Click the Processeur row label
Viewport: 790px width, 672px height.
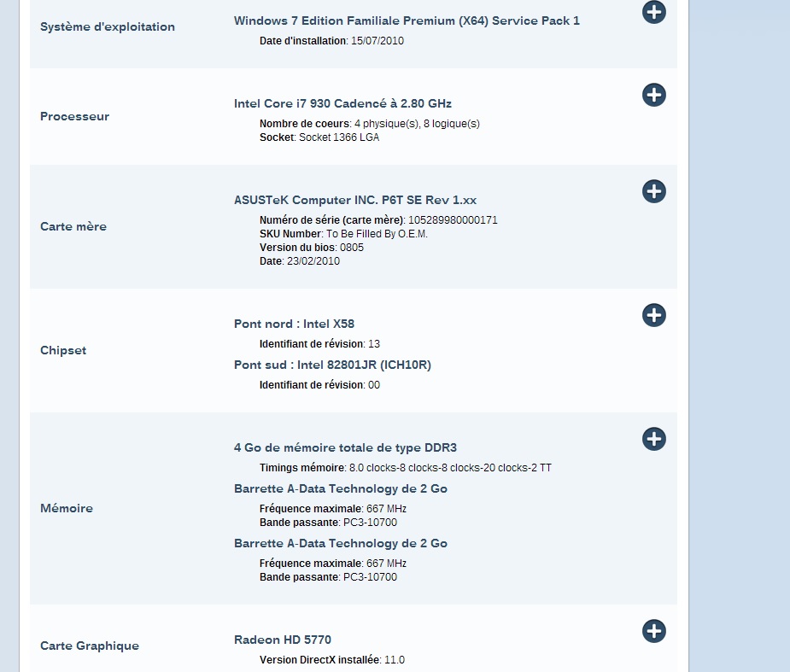click(x=74, y=116)
